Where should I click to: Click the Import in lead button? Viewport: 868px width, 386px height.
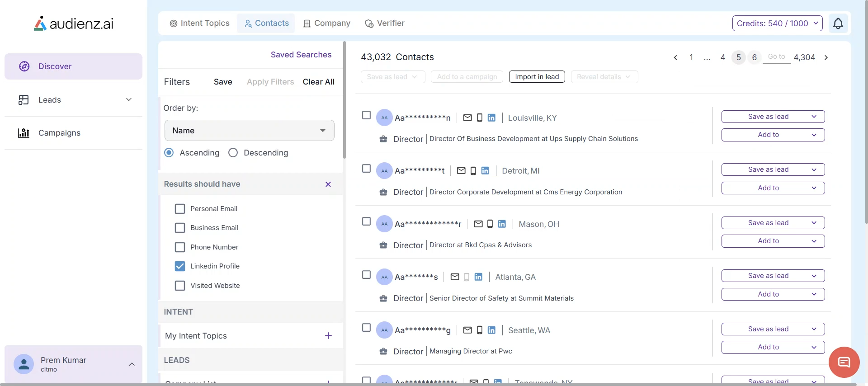537,77
